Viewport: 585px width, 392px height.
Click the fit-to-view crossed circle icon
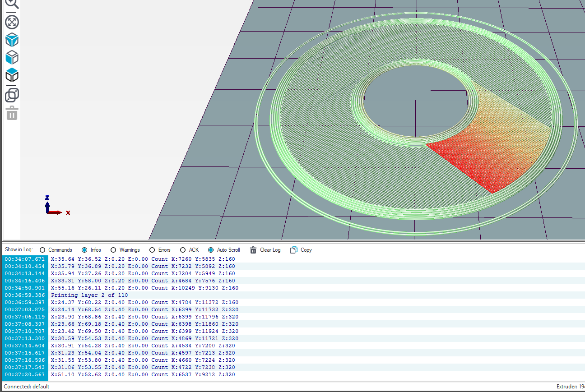(x=12, y=22)
